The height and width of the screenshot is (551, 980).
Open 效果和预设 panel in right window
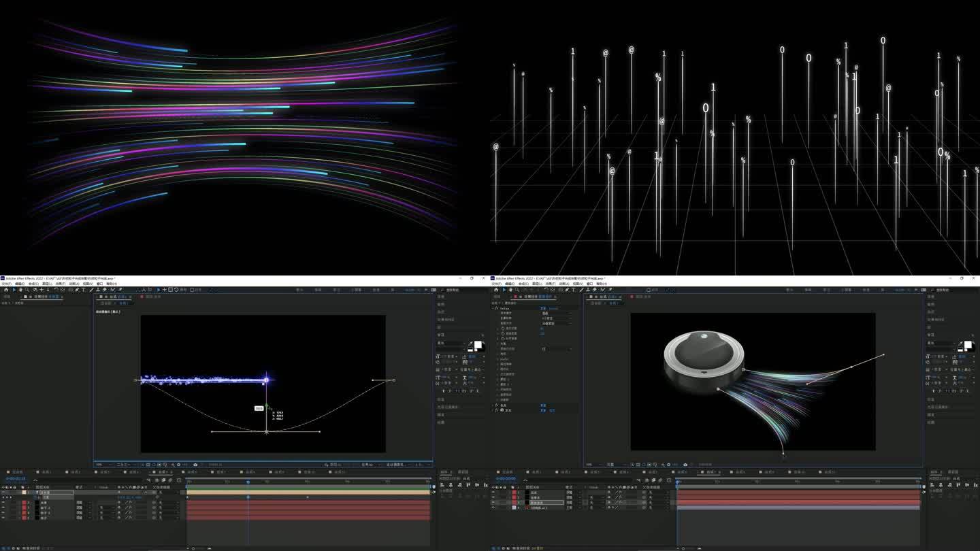coord(936,320)
